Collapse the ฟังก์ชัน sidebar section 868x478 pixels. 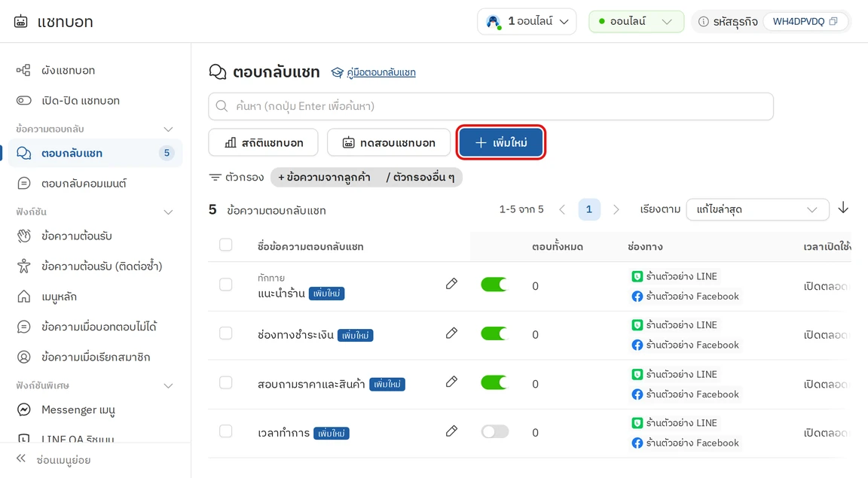pyautogui.click(x=168, y=212)
